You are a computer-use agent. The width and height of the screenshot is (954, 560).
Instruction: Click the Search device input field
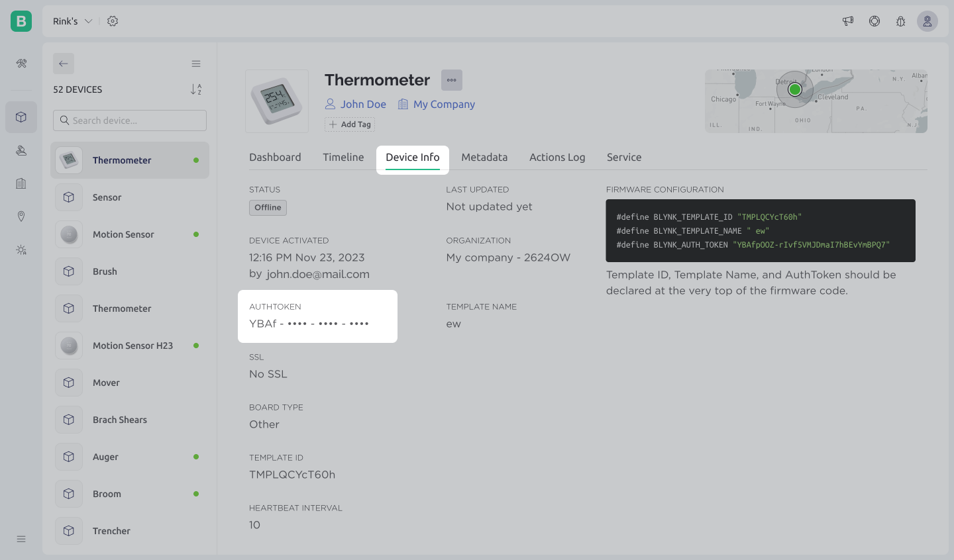pos(130,120)
